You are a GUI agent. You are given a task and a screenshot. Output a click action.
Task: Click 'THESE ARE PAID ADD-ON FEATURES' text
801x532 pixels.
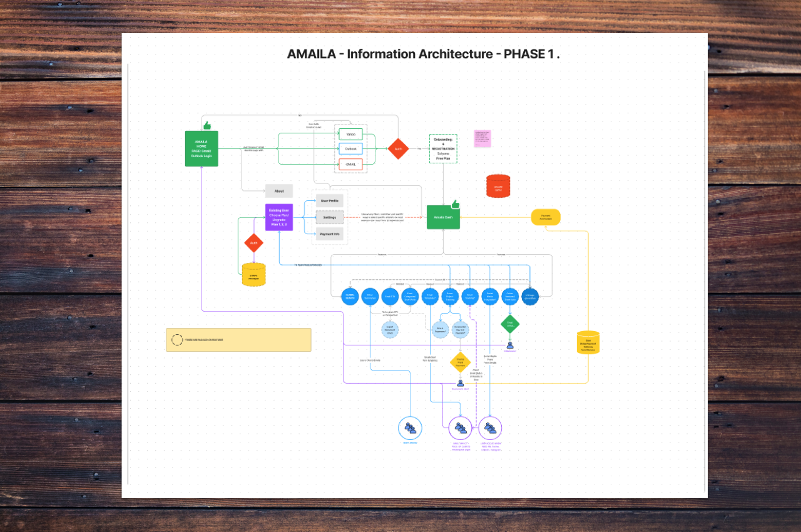205,340
